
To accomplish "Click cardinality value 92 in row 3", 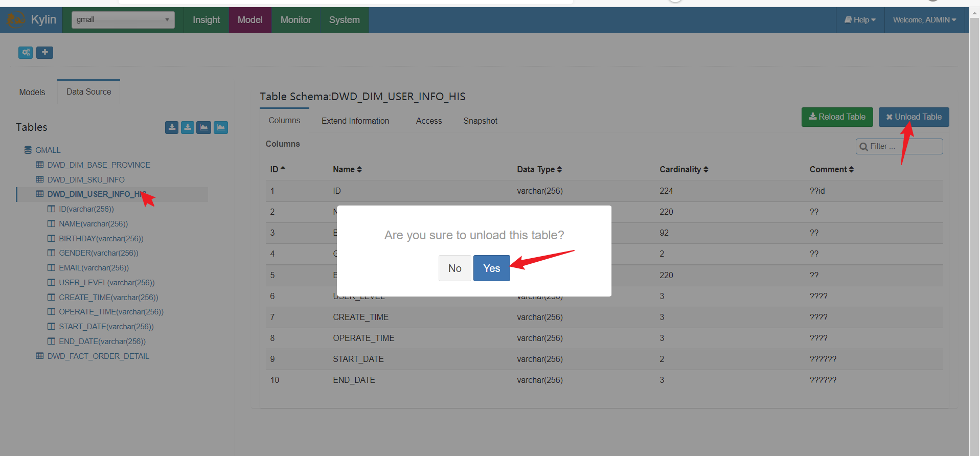I will [x=664, y=233].
